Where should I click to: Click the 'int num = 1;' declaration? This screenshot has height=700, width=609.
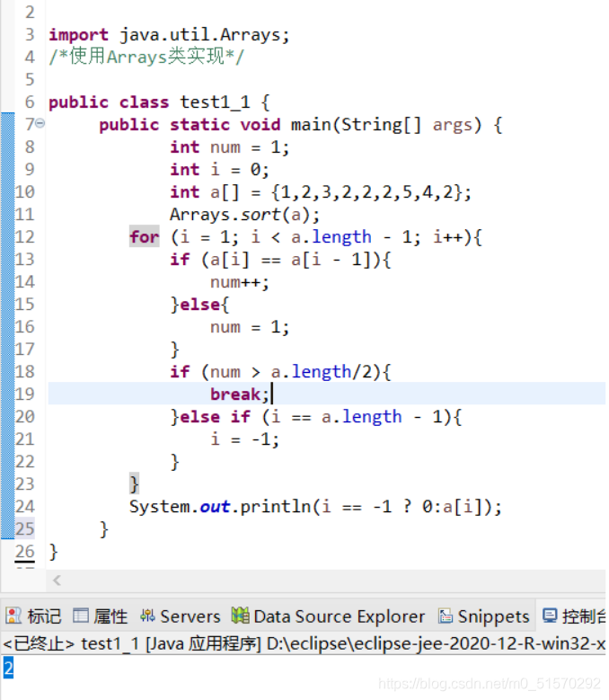pyautogui.click(x=229, y=147)
